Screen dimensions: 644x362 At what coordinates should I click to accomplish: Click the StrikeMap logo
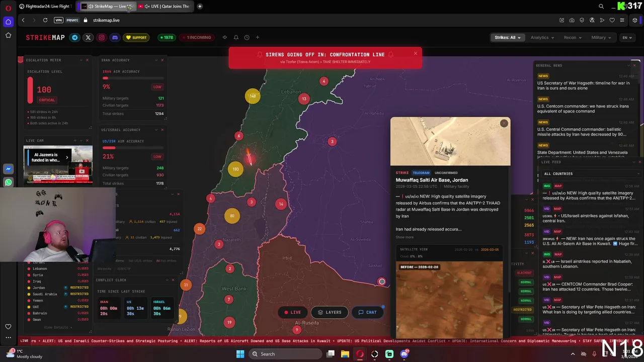click(x=45, y=37)
